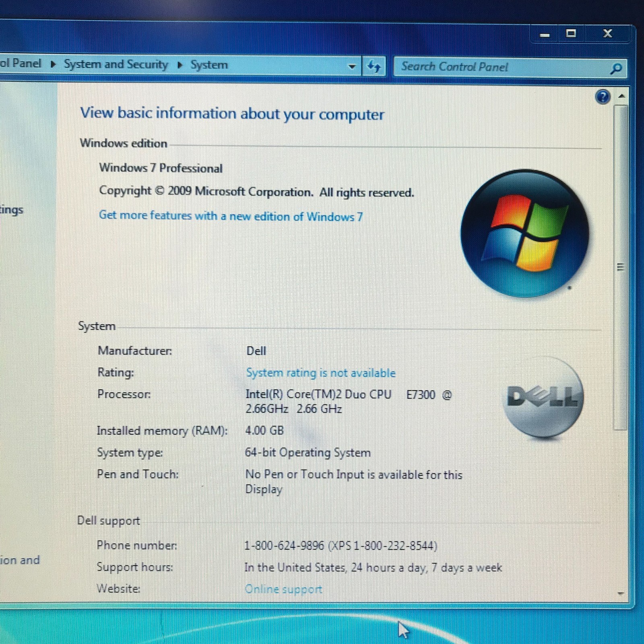Click the 'Manufacturer:' label
The width and height of the screenshot is (644, 644).
135,351
